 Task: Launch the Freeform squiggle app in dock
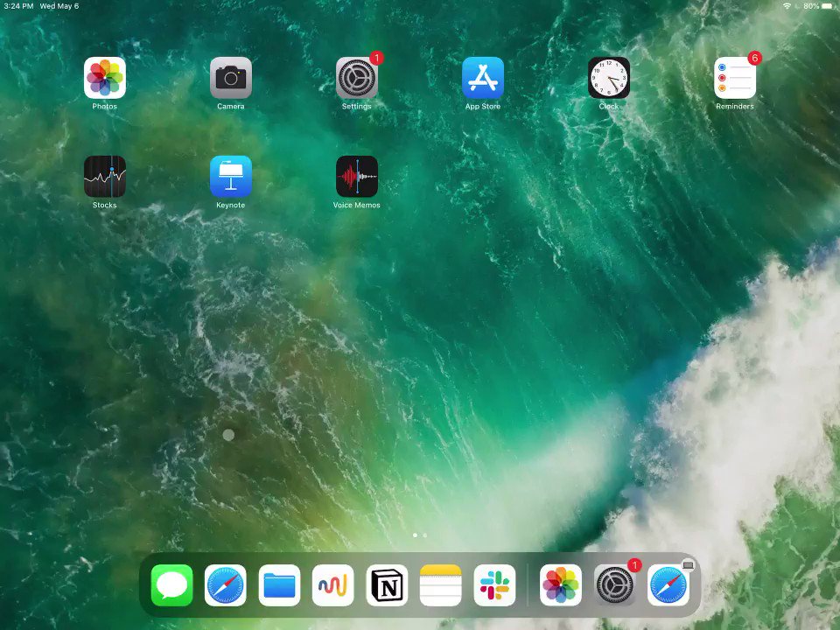coord(333,585)
